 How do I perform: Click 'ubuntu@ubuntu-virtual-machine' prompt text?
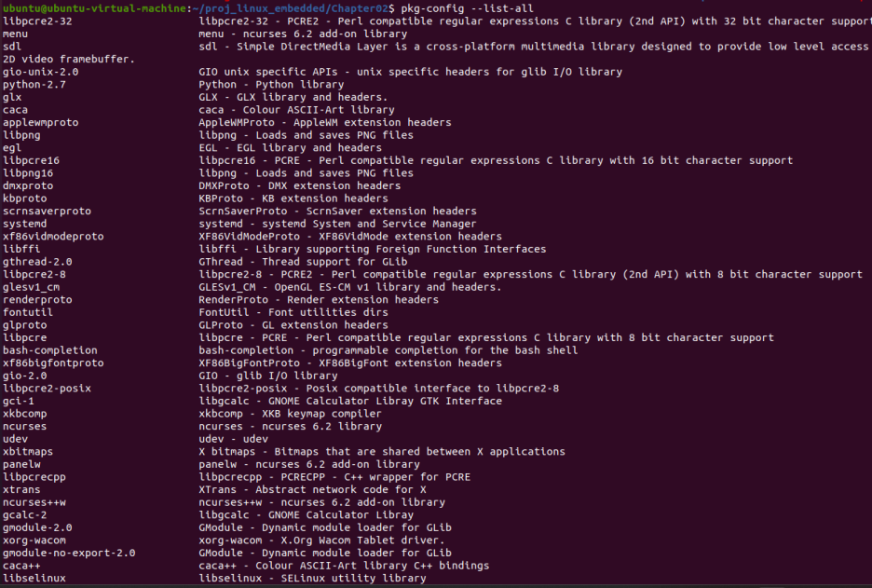pos(94,8)
